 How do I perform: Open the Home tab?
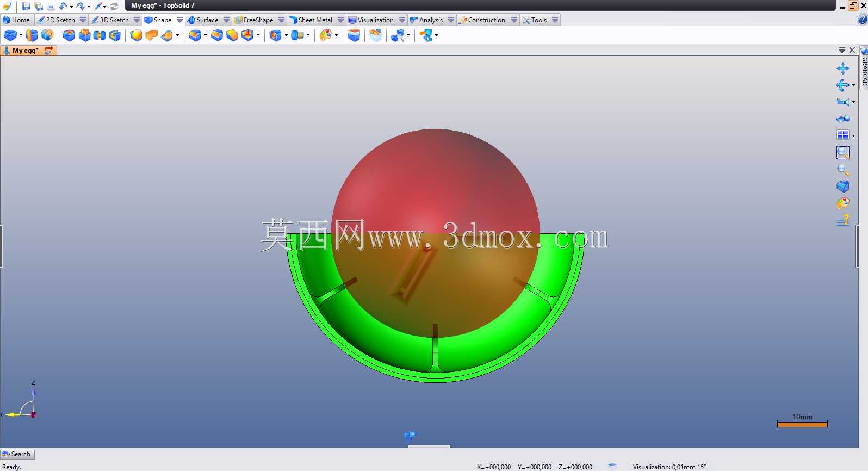click(x=17, y=20)
